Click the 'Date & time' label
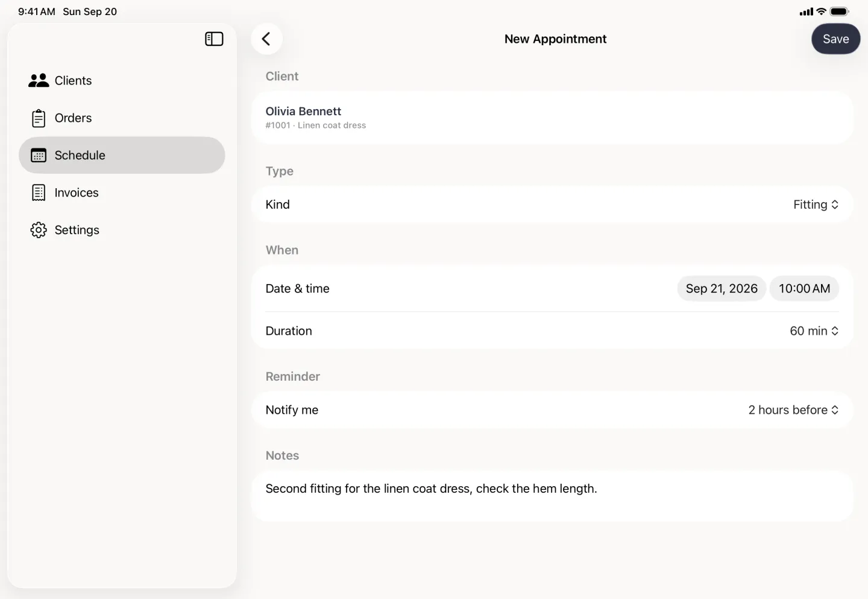868x599 pixels. click(x=298, y=289)
